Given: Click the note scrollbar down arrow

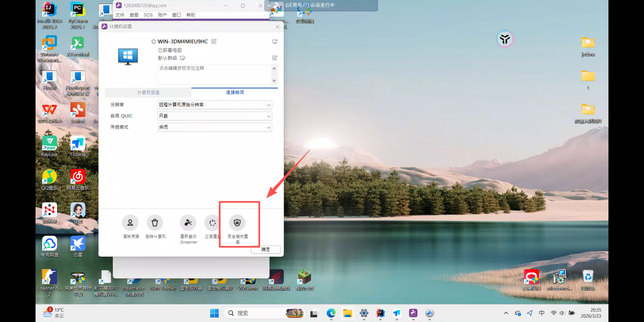Looking at the screenshot, I should [274, 81].
